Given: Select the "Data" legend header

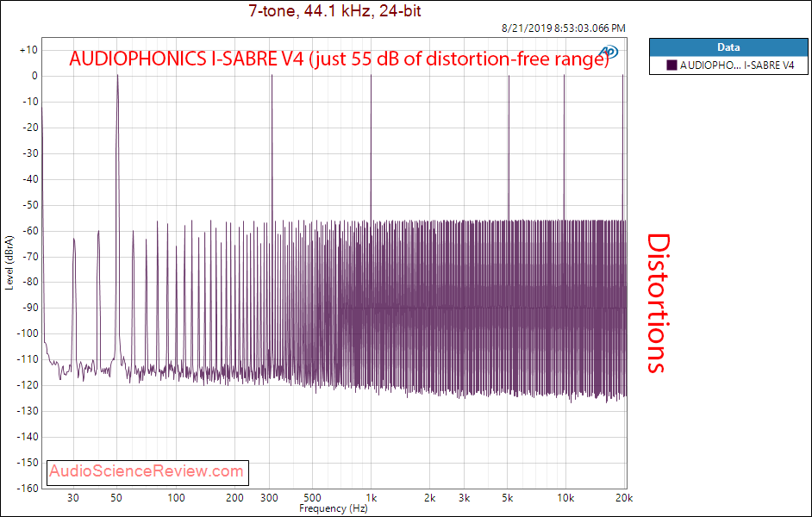Looking at the screenshot, I should click(x=728, y=47).
